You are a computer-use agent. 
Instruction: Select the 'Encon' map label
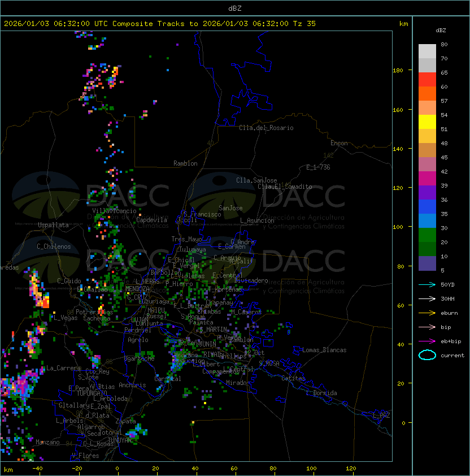coord(339,143)
